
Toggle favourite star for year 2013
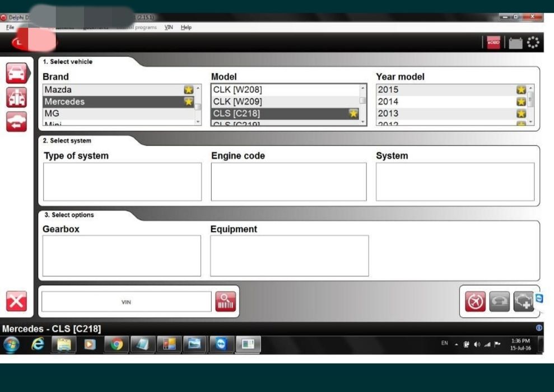click(521, 113)
